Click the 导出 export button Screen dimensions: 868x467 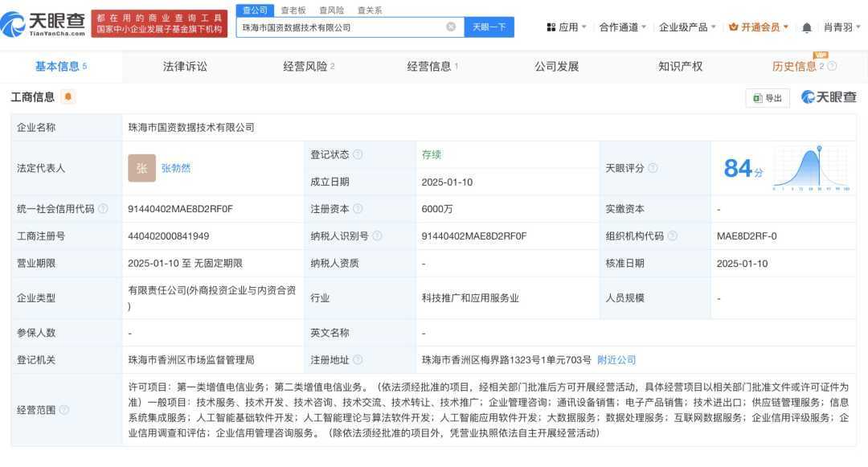pos(768,98)
